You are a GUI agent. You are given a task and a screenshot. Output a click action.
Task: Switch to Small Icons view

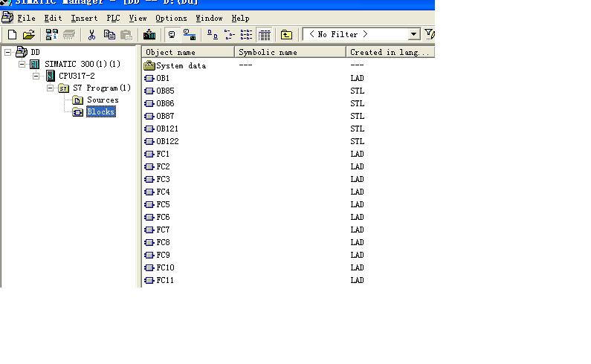(229, 35)
